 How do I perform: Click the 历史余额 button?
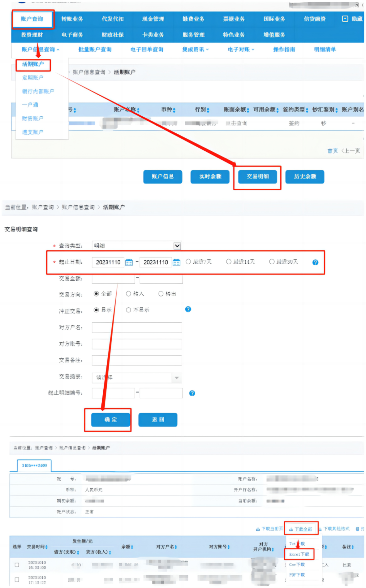coord(305,177)
